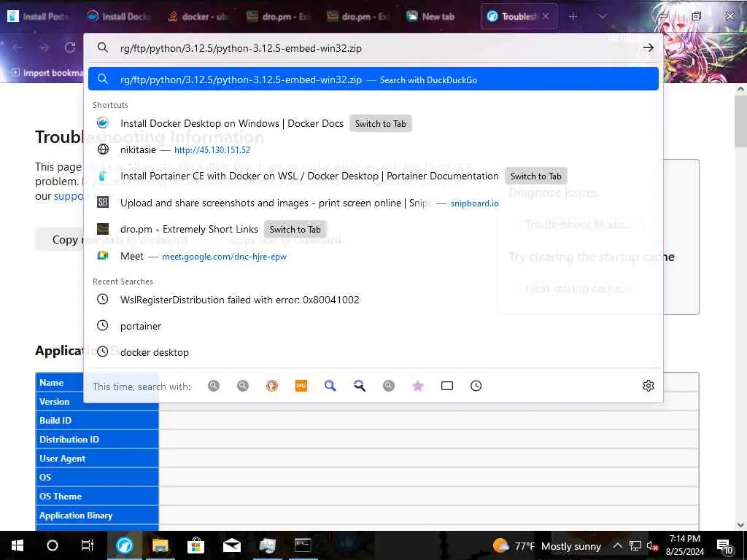This screenshot has height=560, width=747.
Task: Click the reload page button
Action: tap(70, 47)
